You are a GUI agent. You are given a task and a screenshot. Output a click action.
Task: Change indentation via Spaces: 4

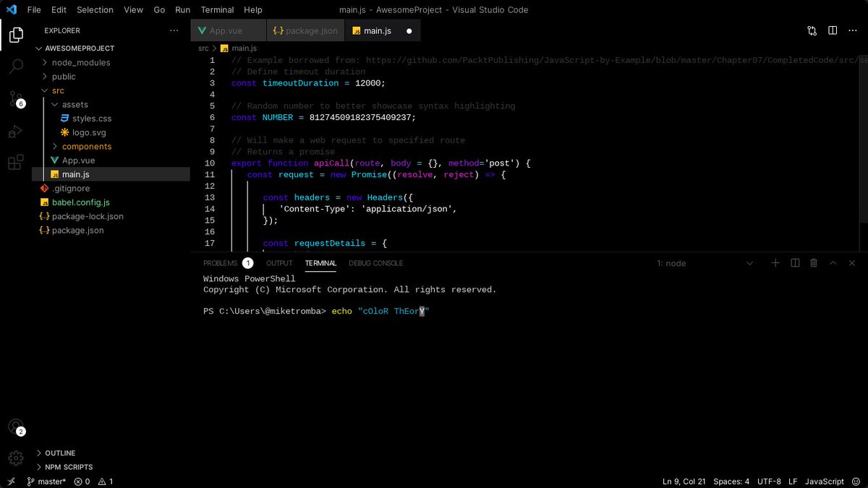click(731, 481)
